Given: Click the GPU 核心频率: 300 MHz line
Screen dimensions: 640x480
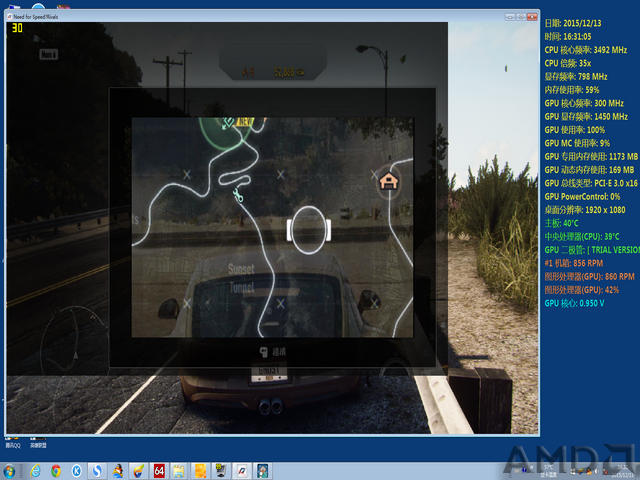Looking at the screenshot, I should [584, 103].
